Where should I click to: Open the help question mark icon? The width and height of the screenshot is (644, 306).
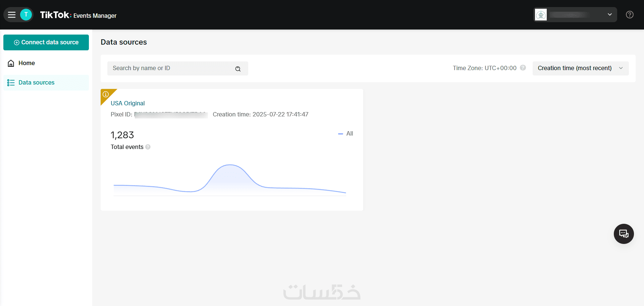630,15
